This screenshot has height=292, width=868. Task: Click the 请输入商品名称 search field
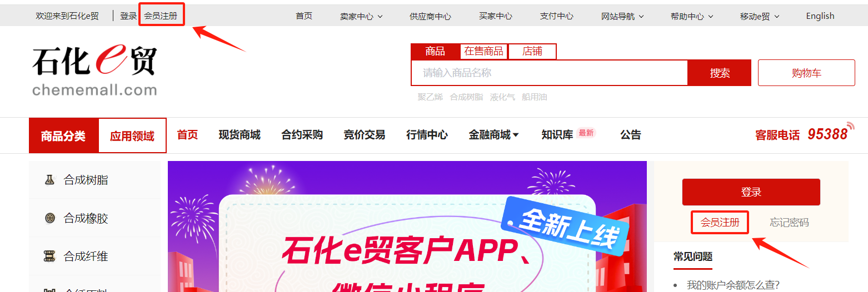pos(550,73)
